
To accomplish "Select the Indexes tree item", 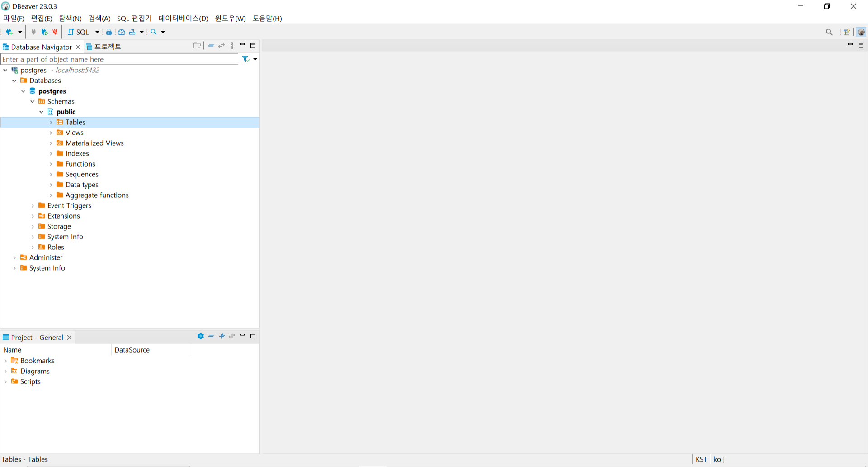I will (77, 154).
